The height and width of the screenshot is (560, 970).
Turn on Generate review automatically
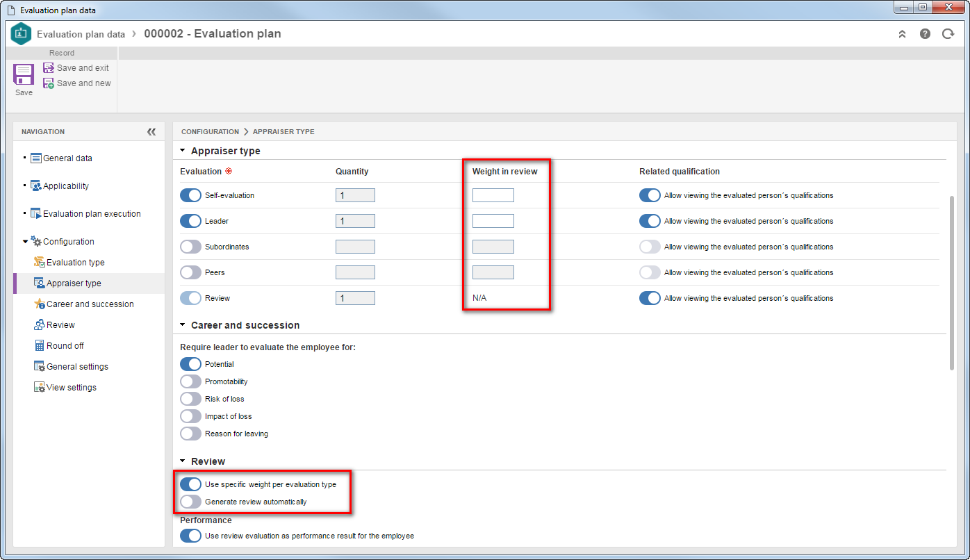click(190, 502)
